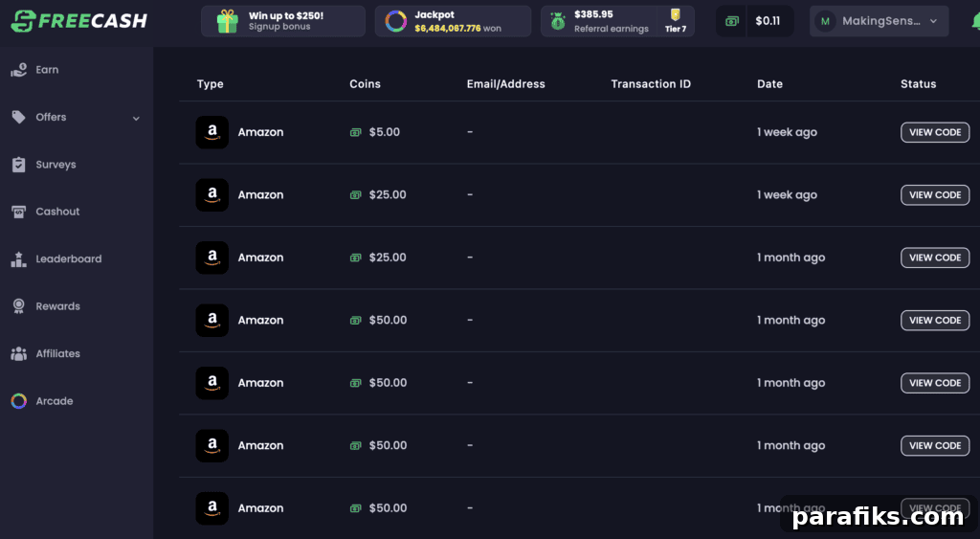This screenshot has height=539, width=980.
Task: Click the Tier 7 badge icon
Action: (x=675, y=15)
